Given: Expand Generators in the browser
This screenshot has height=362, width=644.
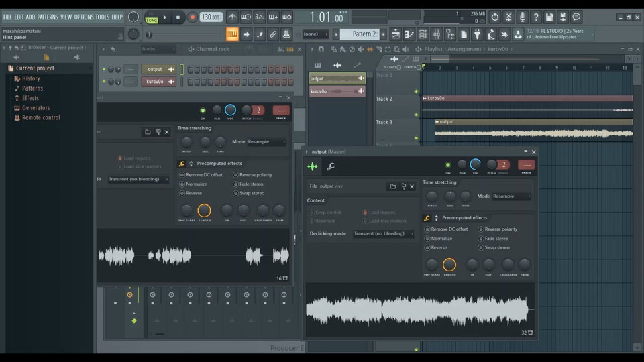Looking at the screenshot, I should click(36, 108).
